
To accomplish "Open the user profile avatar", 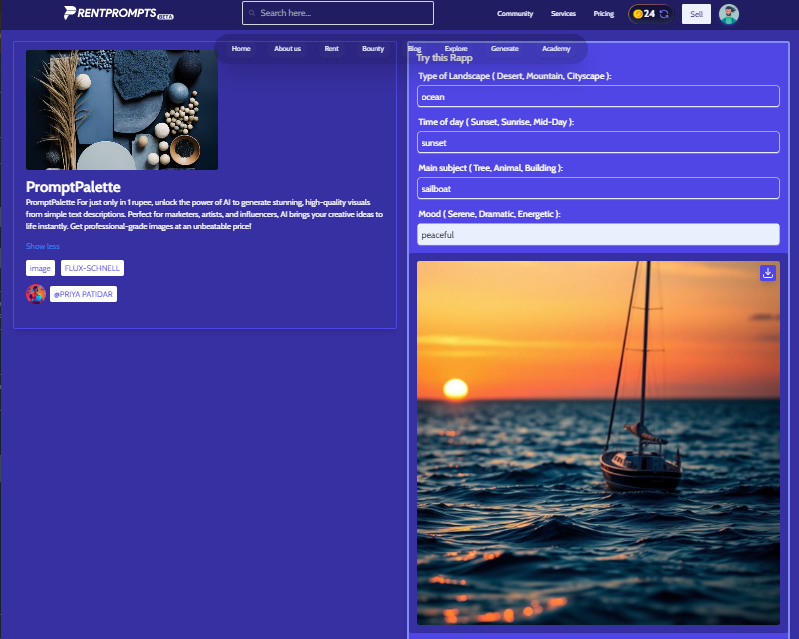I will [729, 14].
